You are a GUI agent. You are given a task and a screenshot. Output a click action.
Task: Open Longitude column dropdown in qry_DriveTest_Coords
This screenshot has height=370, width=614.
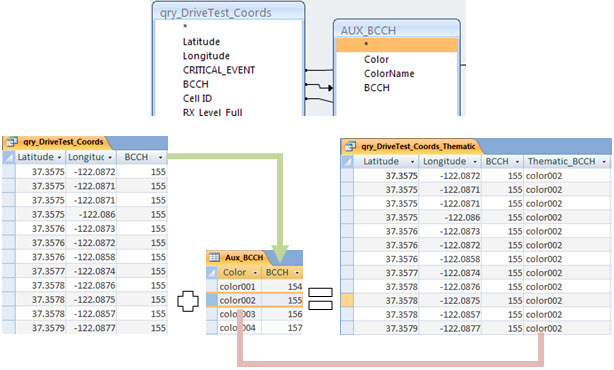(110, 157)
